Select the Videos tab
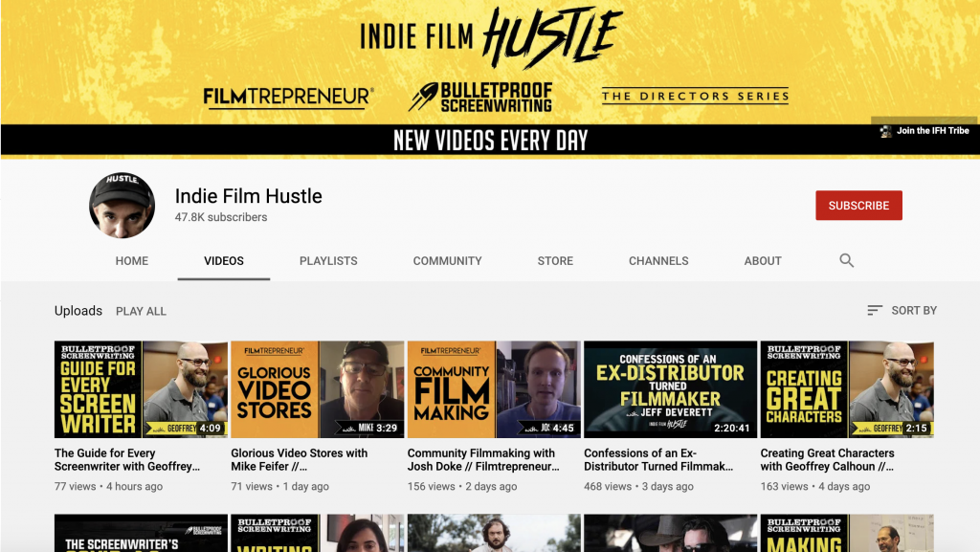Screen dimensions: 980x552 tap(224, 261)
